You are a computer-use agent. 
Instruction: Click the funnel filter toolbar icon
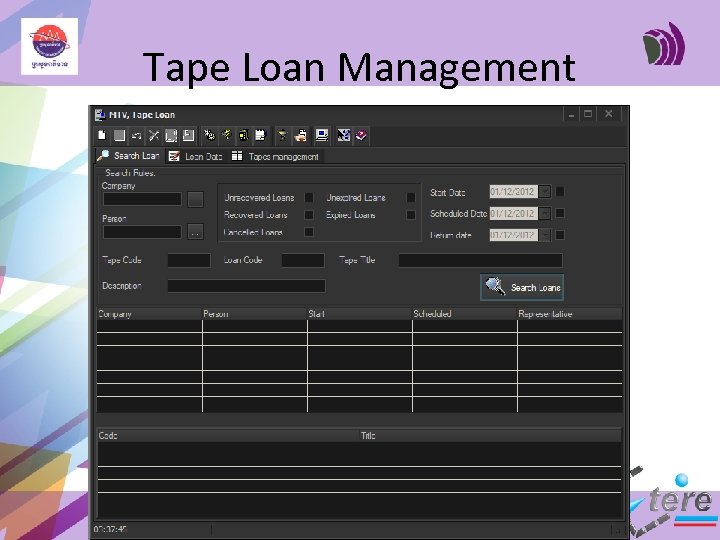click(x=282, y=135)
